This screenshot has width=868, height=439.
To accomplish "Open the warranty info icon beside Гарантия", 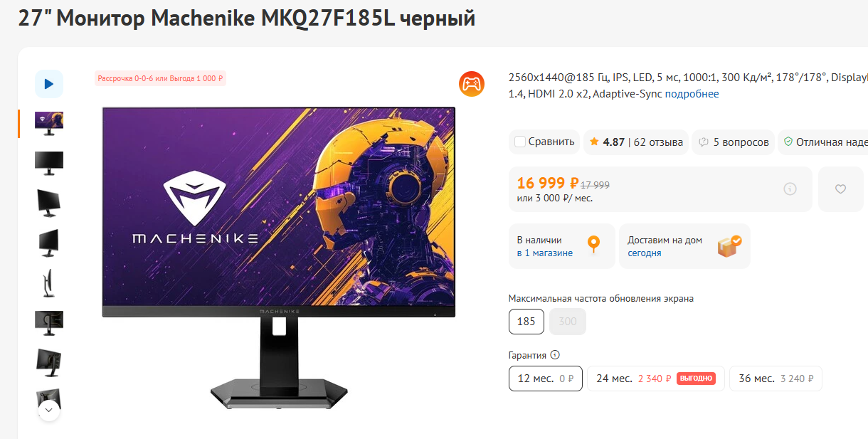I will pyautogui.click(x=556, y=355).
